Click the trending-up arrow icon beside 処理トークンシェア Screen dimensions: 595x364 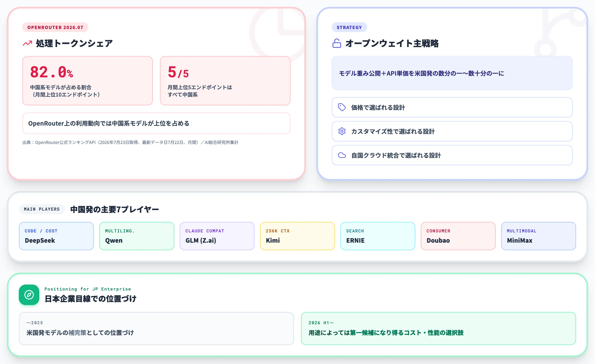27,43
